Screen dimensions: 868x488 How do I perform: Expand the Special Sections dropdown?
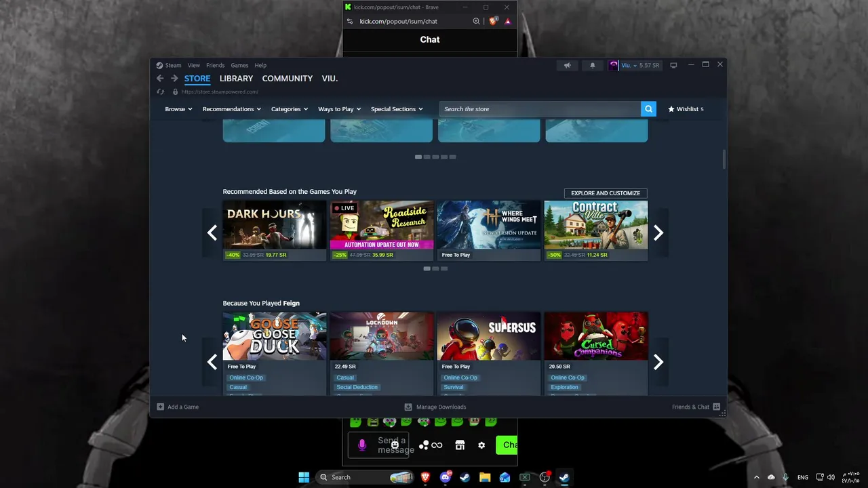tap(397, 109)
